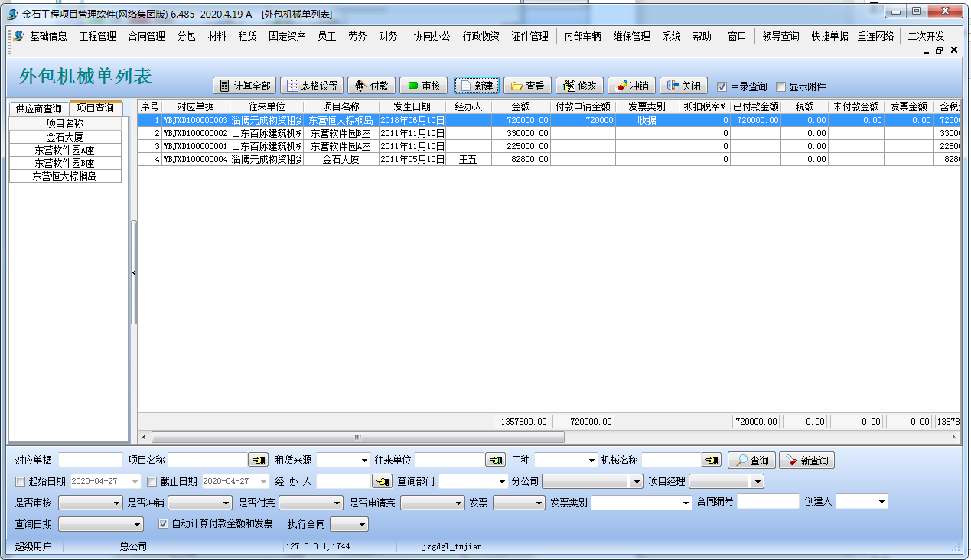The height and width of the screenshot is (560, 971).
Task: Click the 冲销 write-off button
Action: pyautogui.click(x=631, y=86)
